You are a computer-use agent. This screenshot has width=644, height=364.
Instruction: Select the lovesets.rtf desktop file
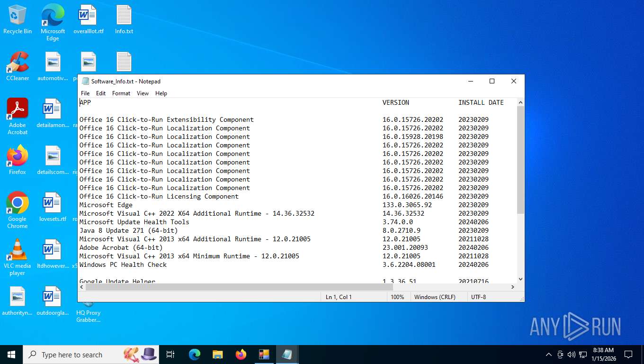53,207
